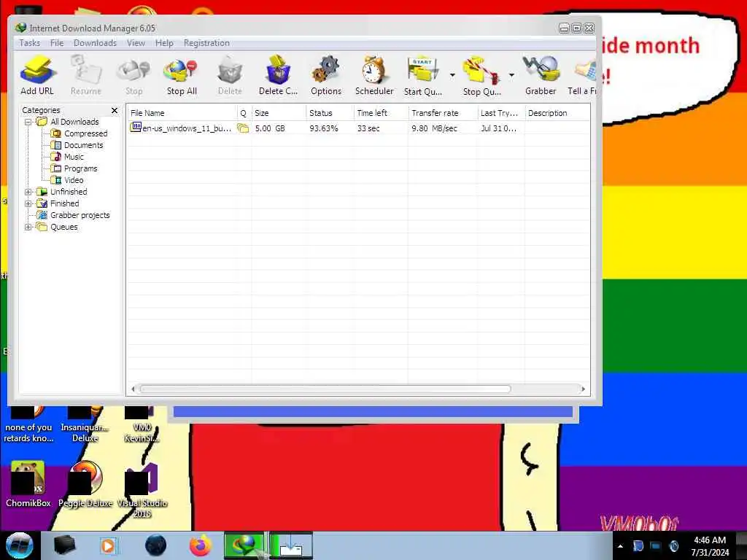Expand the Unfinished category node

[x=28, y=192]
